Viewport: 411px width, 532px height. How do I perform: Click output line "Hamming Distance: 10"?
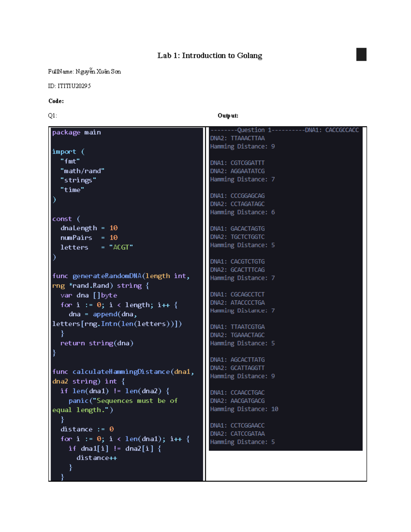(x=244, y=409)
